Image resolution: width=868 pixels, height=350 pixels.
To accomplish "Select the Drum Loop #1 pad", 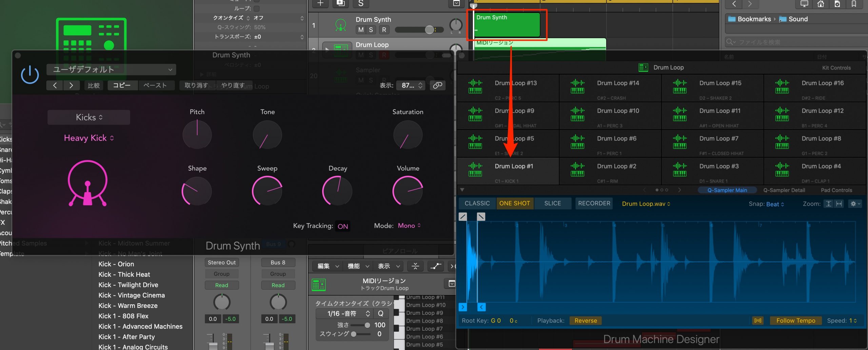I will [508, 171].
